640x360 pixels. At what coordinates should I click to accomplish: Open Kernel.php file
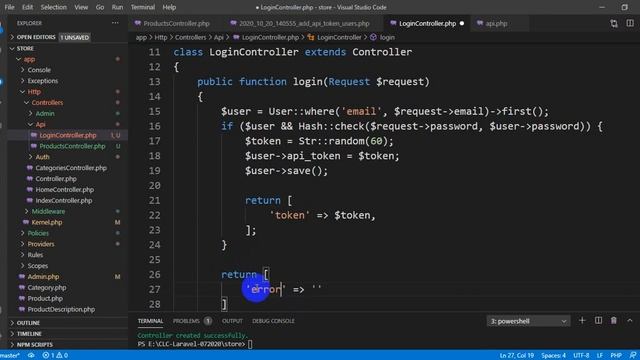(x=47, y=222)
